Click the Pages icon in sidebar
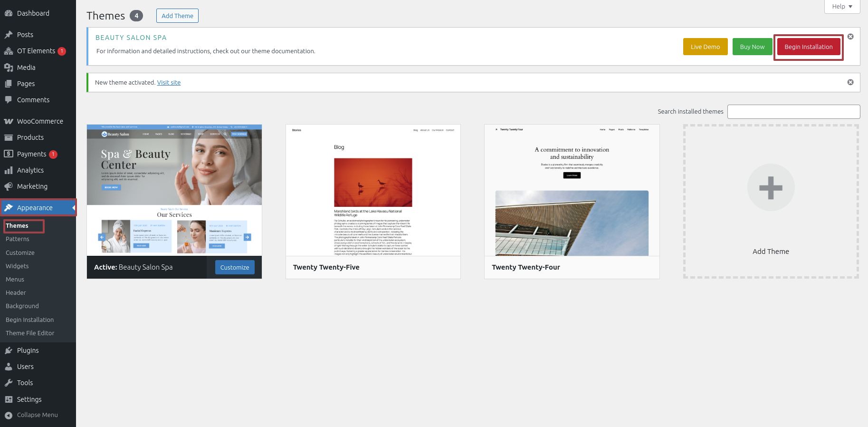Screen dimensions: 868x427 click(9, 84)
